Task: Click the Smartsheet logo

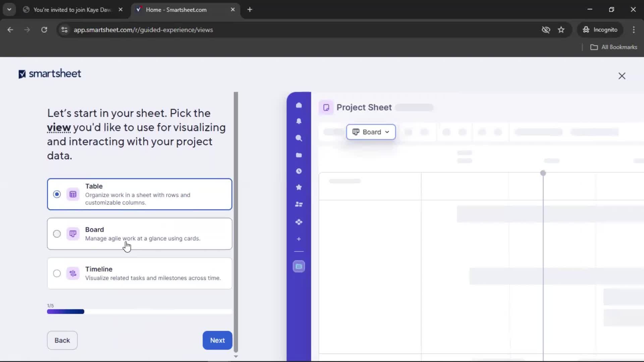Action: click(x=49, y=74)
